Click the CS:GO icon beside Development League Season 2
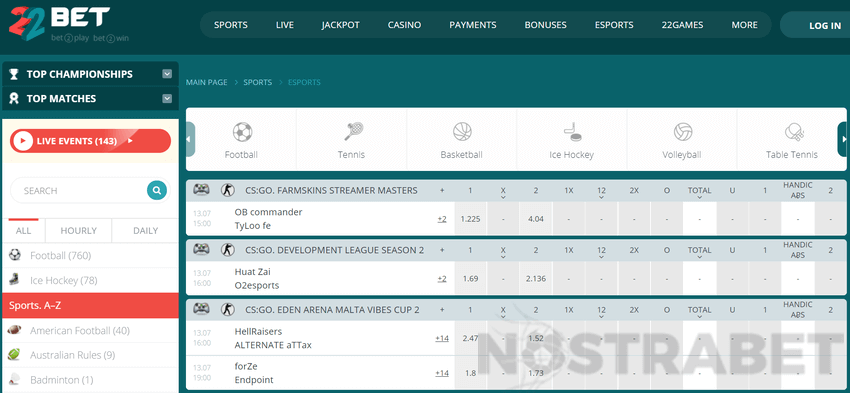 pyautogui.click(x=227, y=250)
